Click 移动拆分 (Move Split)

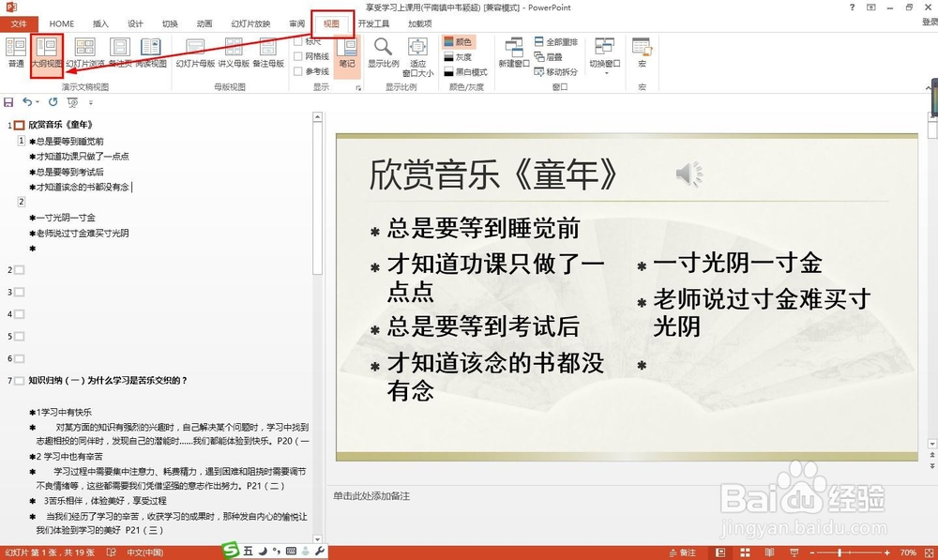[x=555, y=72]
